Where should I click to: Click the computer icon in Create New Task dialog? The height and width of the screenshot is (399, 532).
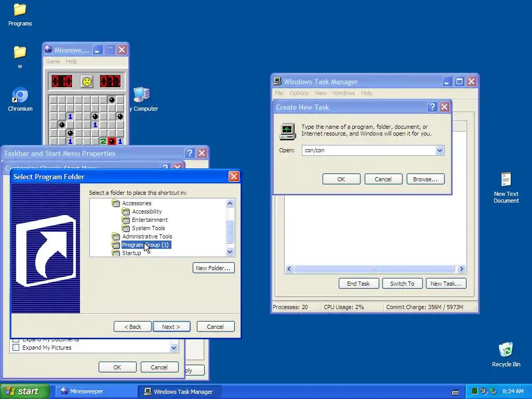[287, 131]
